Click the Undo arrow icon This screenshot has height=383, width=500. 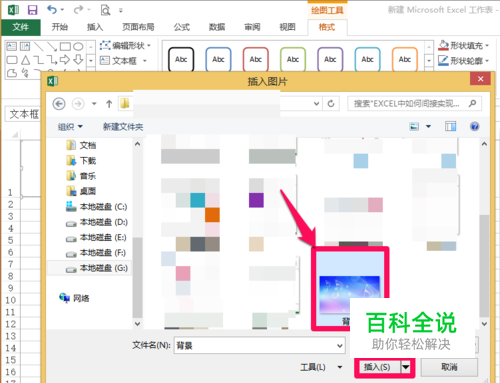pyautogui.click(x=52, y=9)
